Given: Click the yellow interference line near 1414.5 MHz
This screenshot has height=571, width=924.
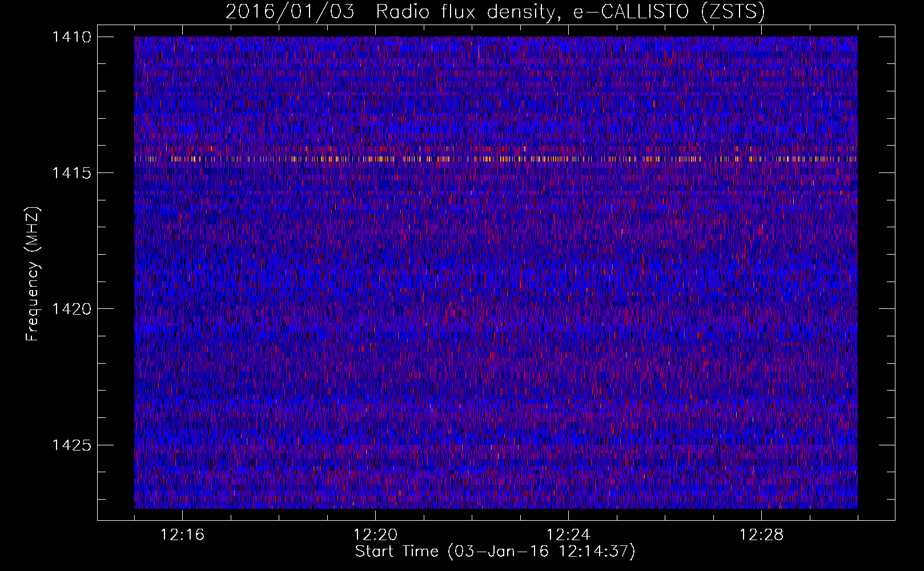Looking at the screenshot, I should [496, 159].
